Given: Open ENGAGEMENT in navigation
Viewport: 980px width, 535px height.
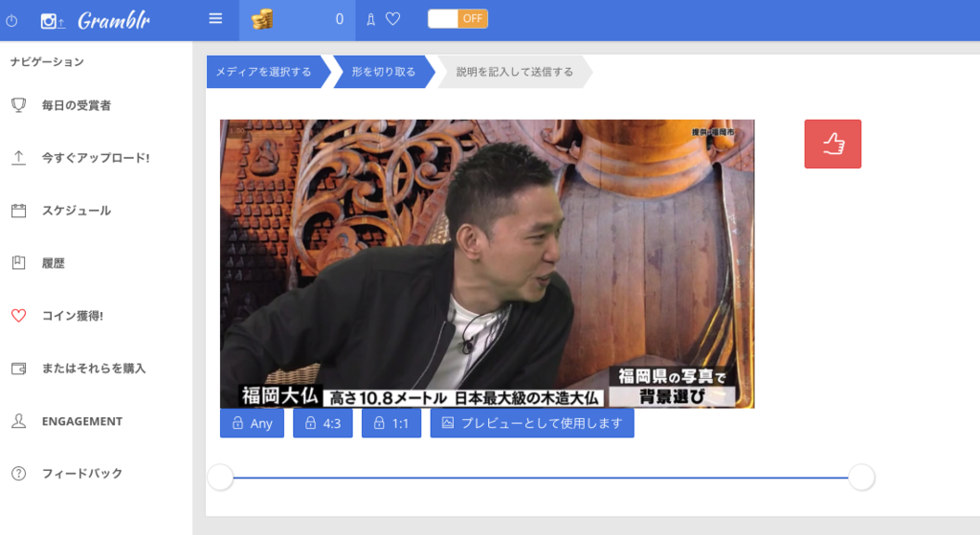Looking at the screenshot, I should pos(82,421).
